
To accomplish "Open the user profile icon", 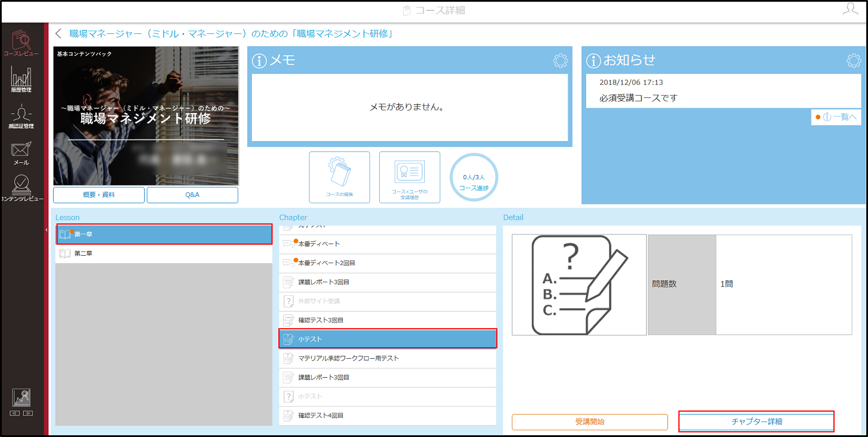I will click(x=850, y=9).
